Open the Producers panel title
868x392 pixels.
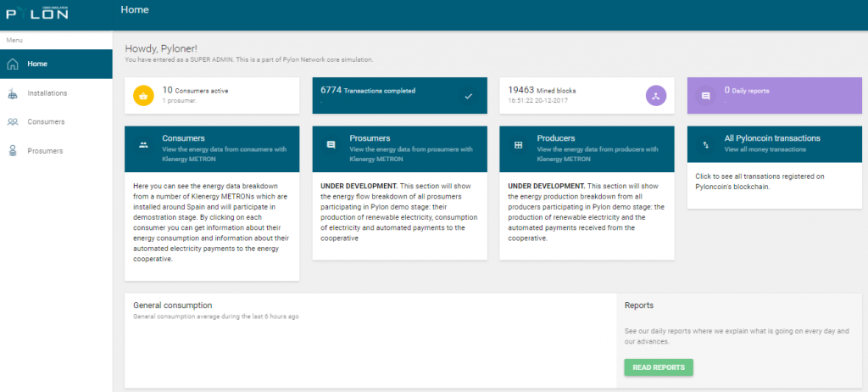point(556,138)
